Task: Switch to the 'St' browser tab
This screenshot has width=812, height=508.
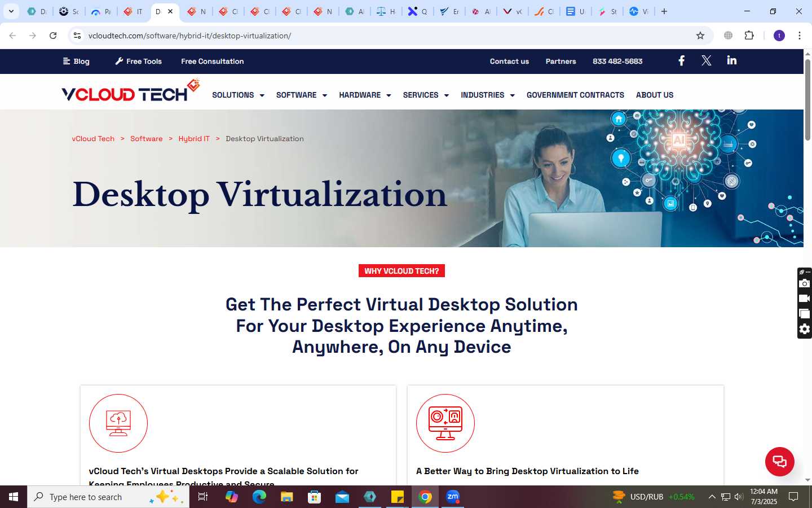Action: click(607, 11)
